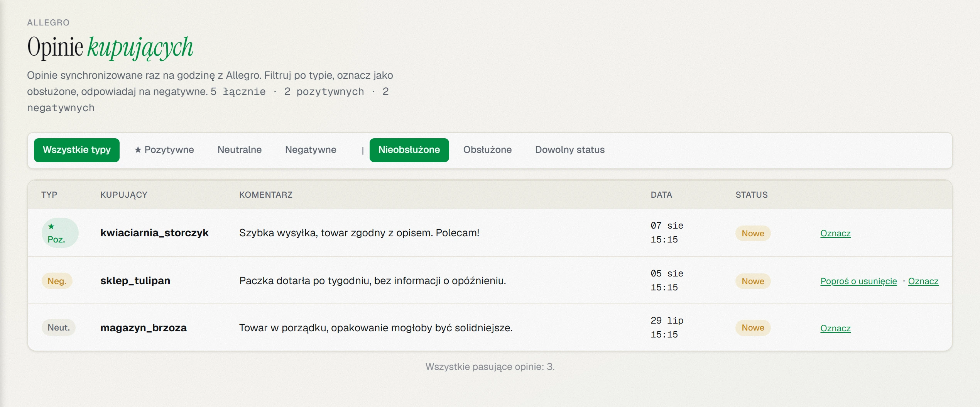
Task: Click the Neut. type badge
Action: [59, 327]
